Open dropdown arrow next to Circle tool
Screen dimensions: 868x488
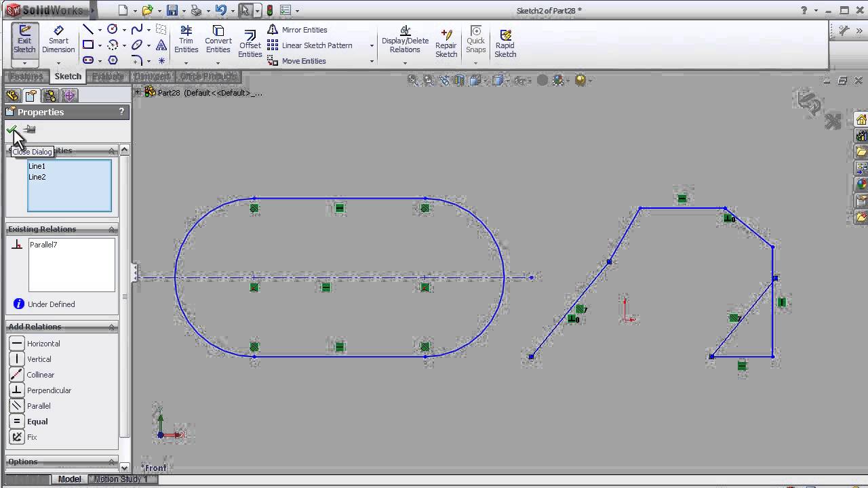(x=124, y=30)
